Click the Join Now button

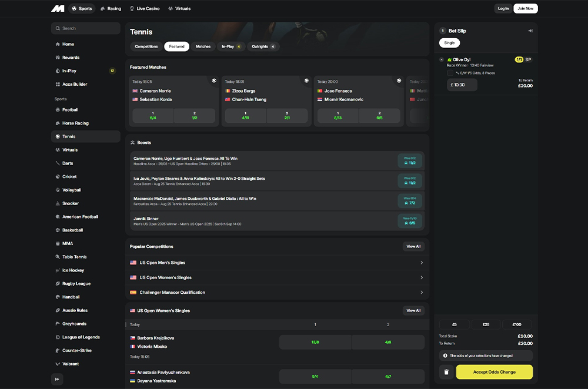(525, 9)
